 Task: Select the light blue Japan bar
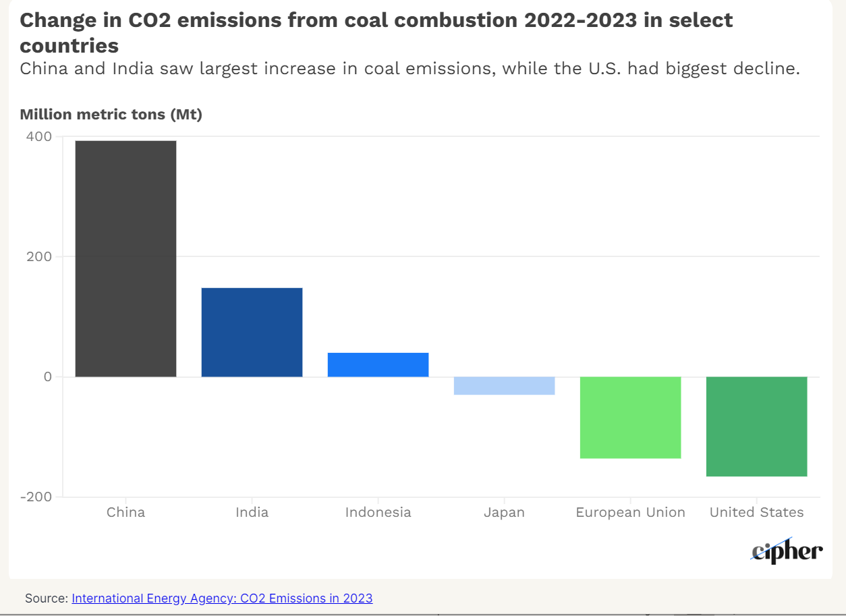tap(504, 385)
